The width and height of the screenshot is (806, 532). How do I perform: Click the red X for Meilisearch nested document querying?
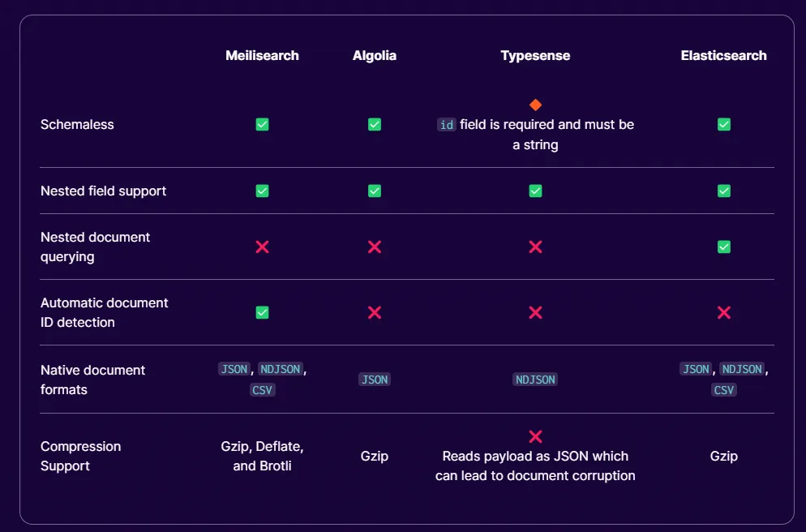click(x=262, y=247)
